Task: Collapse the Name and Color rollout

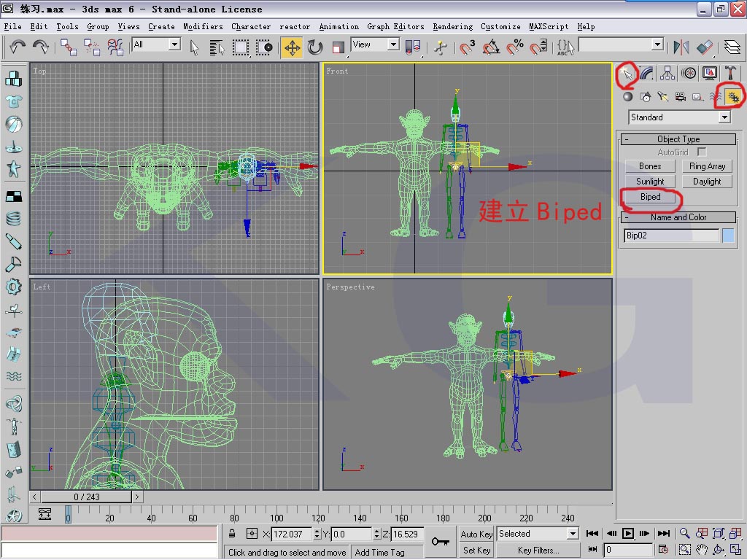Action: click(678, 217)
